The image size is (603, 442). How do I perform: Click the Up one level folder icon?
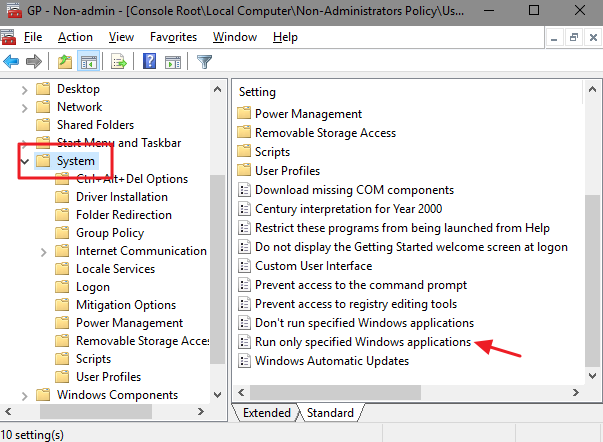[65, 62]
